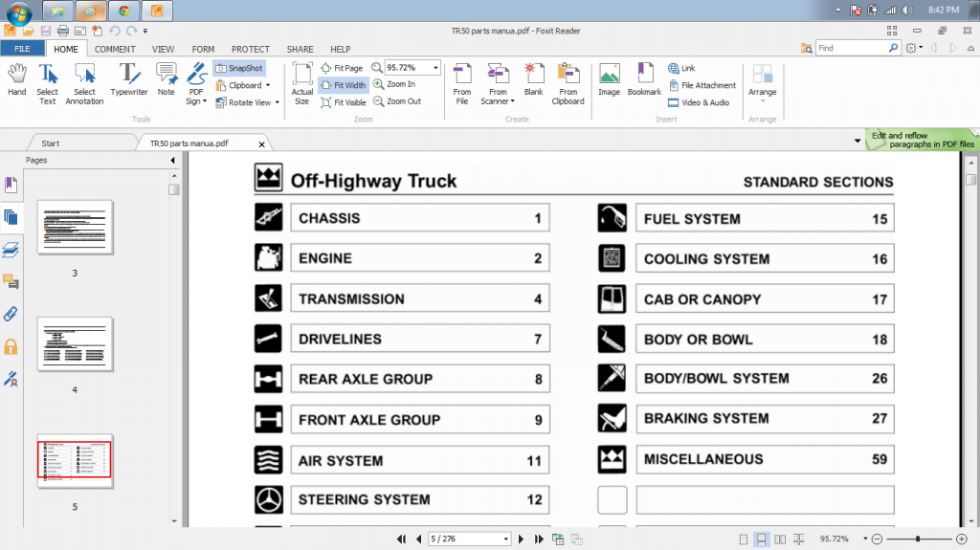980x550 pixels.
Task: Open the Attachments paperclip panel
Action: (11, 314)
